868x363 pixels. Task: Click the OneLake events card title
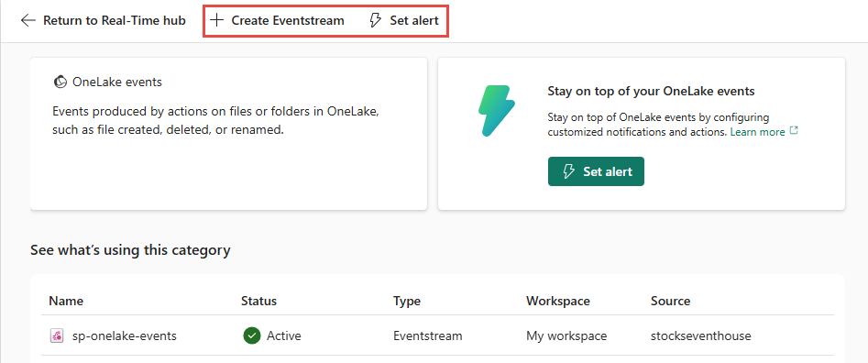click(117, 82)
